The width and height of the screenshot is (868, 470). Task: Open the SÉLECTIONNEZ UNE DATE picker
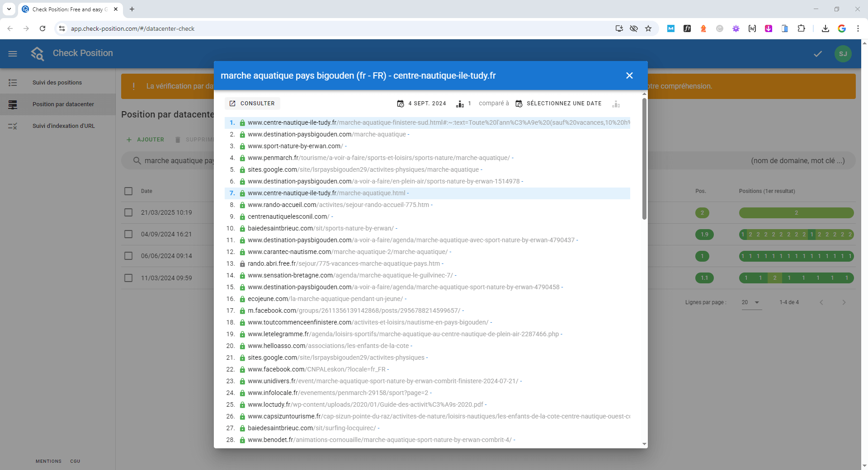click(x=559, y=103)
